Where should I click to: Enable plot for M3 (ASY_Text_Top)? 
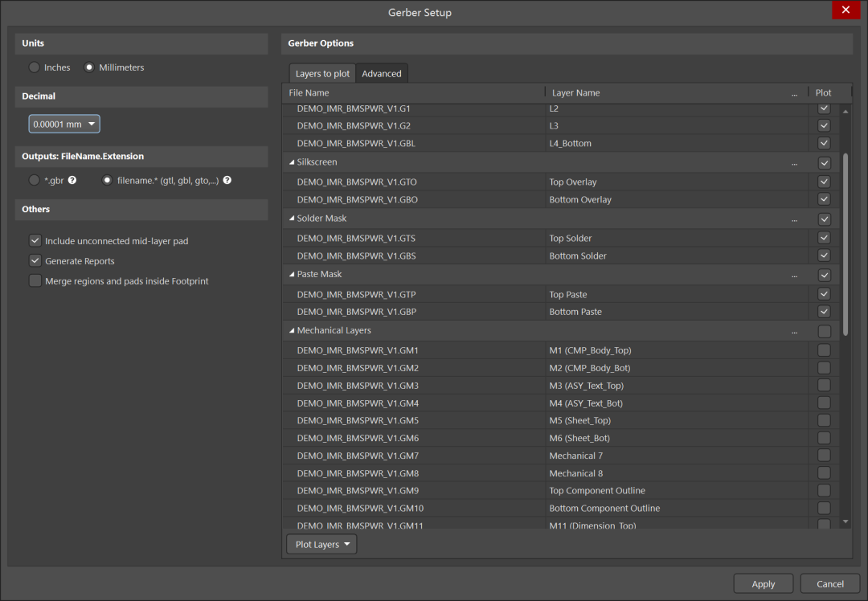pos(824,385)
